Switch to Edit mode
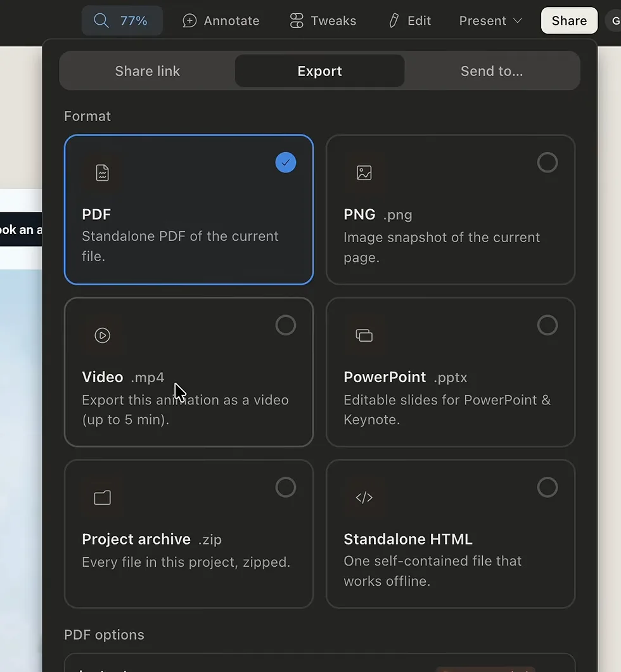This screenshot has height=672, width=621. [409, 20]
